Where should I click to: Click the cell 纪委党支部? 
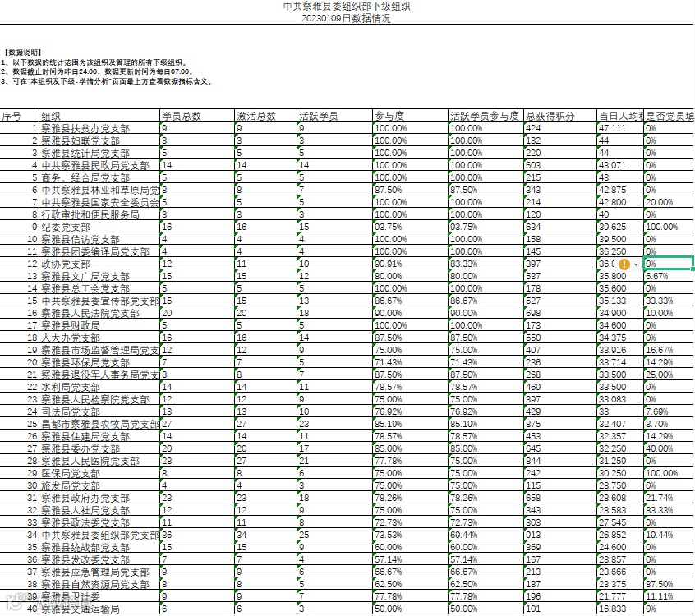click(99, 227)
